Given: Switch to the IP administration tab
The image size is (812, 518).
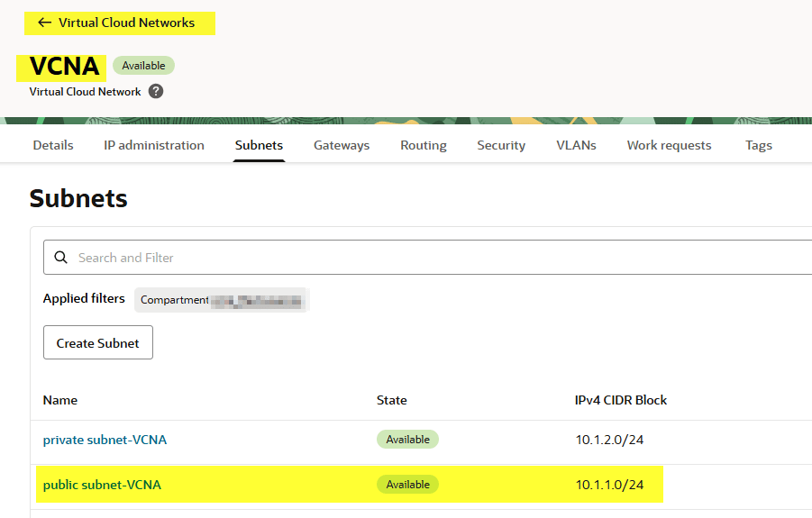Looking at the screenshot, I should 154,145.
